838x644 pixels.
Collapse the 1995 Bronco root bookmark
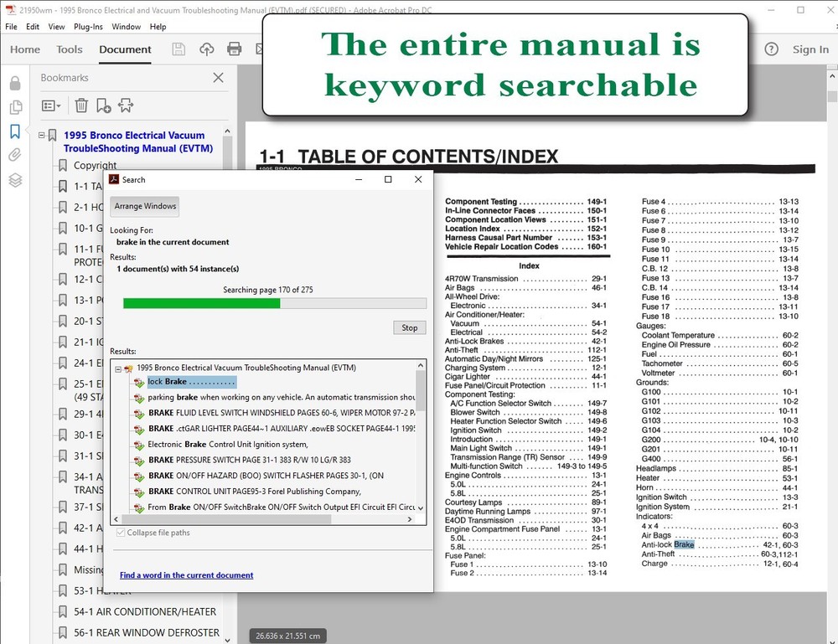(x=41, y=135)
